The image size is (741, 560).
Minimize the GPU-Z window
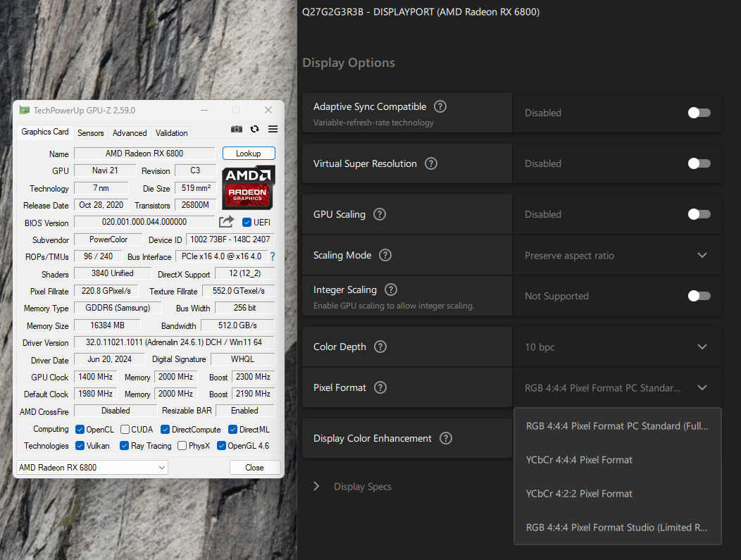point(204,110)
